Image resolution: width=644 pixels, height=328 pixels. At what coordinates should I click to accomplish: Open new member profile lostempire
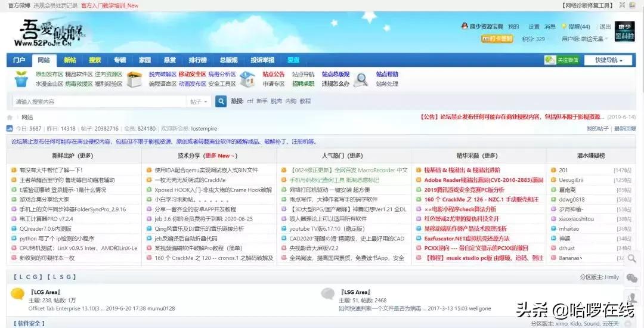pos(204,128)
